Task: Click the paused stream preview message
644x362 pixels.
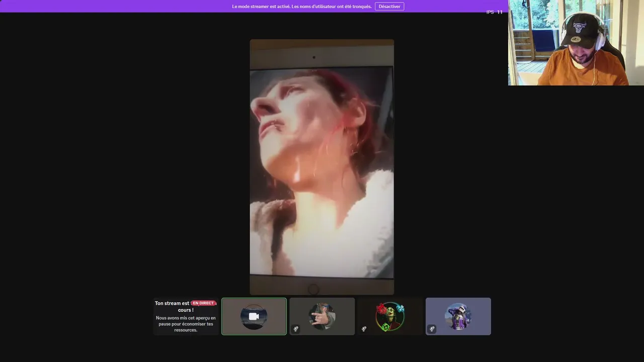Action: click(x=186, y=324)
